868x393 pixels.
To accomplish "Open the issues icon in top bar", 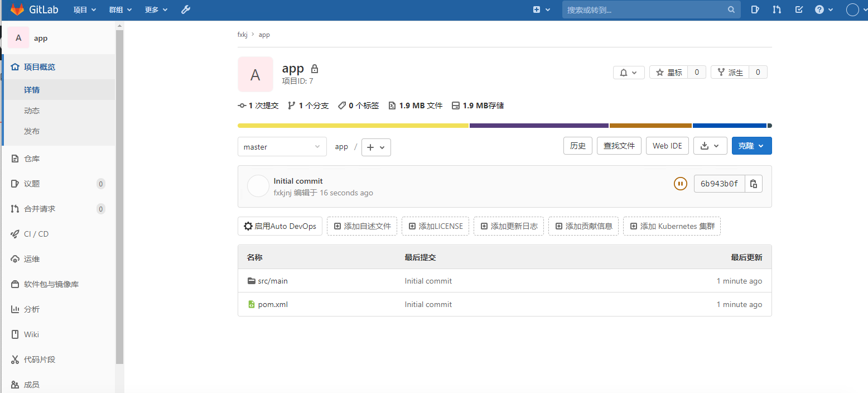I will tap(755, 9).
